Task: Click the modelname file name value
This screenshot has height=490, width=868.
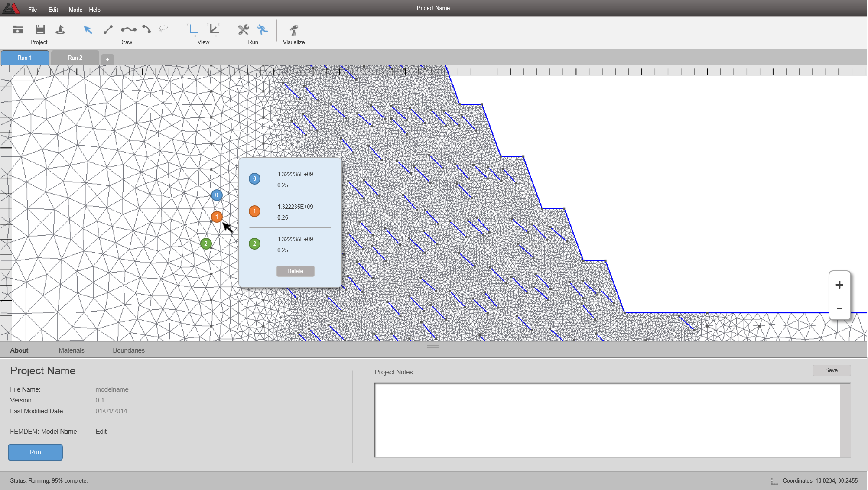Action: pos(112,389)
